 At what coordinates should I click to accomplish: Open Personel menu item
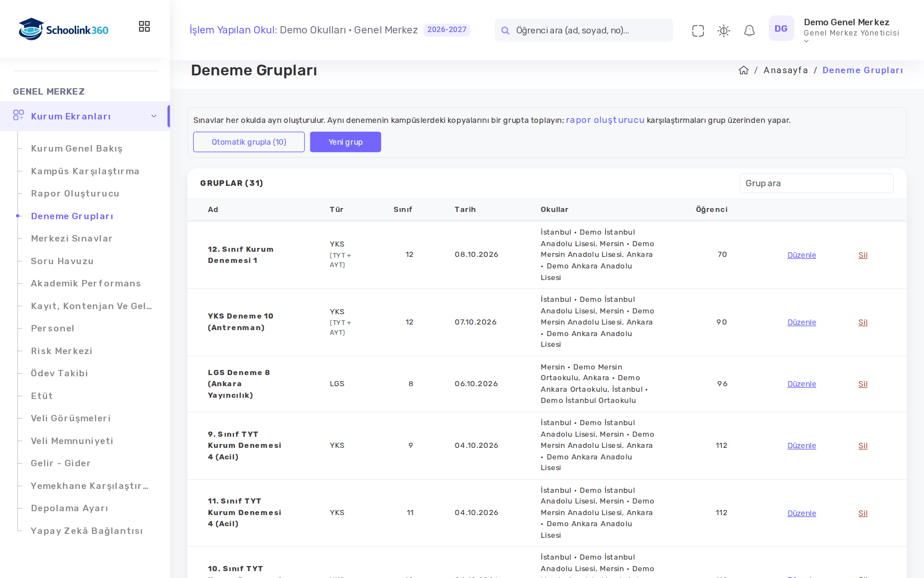click(53, 328)
